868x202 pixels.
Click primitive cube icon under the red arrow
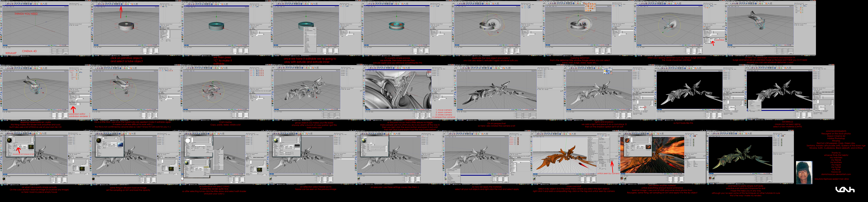pyautogui.click(x=122, y=4)
